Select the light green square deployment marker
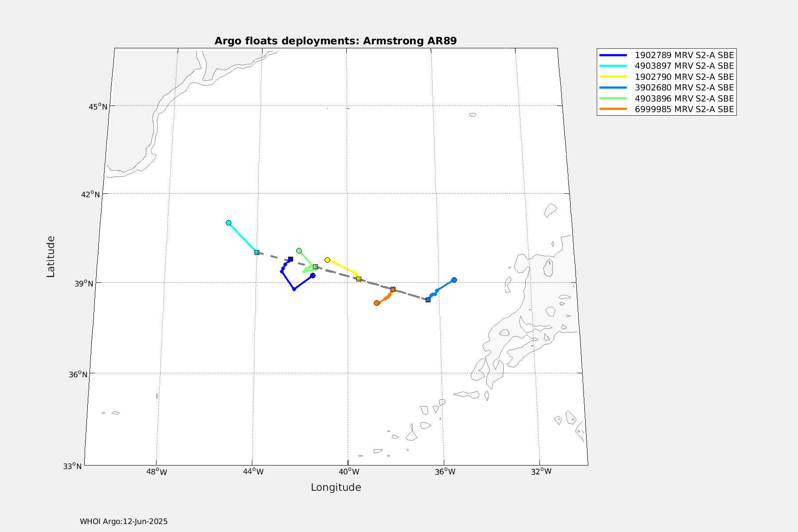This screenshot has height=532, width=798. 315,267
